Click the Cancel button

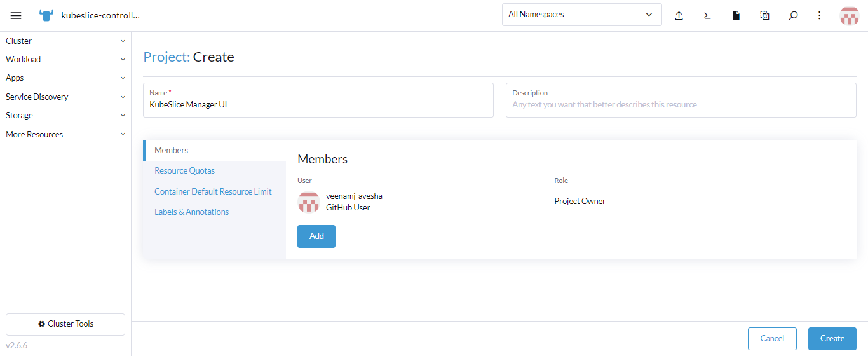tap(772, 338)
